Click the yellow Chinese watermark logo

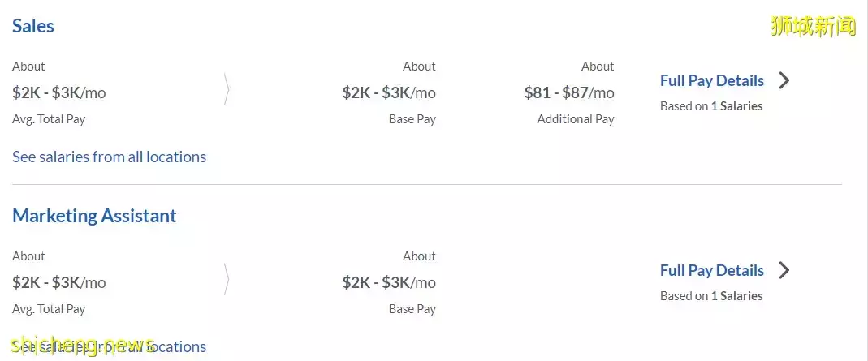(813, 26)
